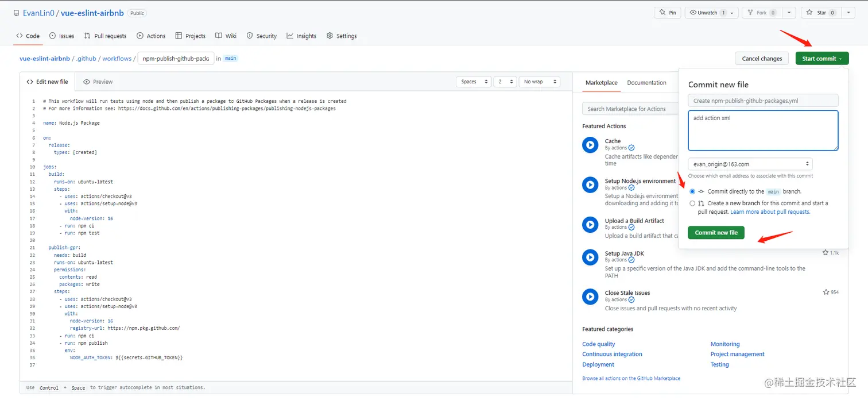Open the Code quality category link
868x400 pixels.
coord(598,344)
